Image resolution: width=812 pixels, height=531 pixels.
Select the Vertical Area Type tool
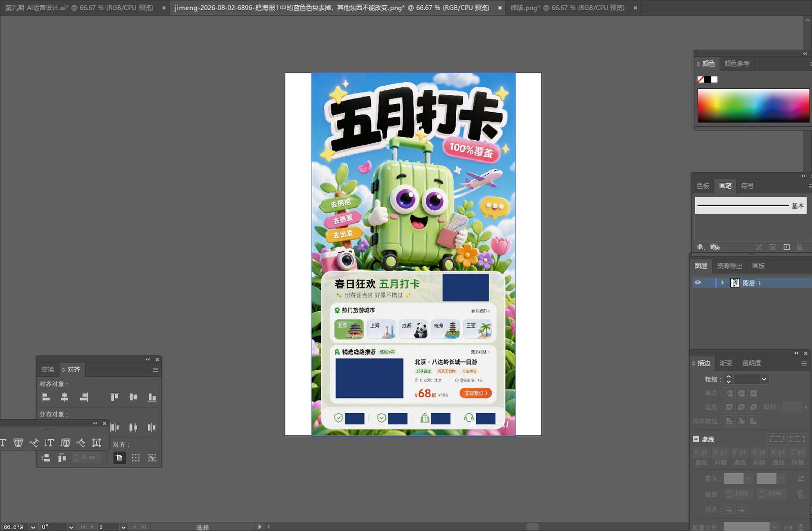[65, 443]
